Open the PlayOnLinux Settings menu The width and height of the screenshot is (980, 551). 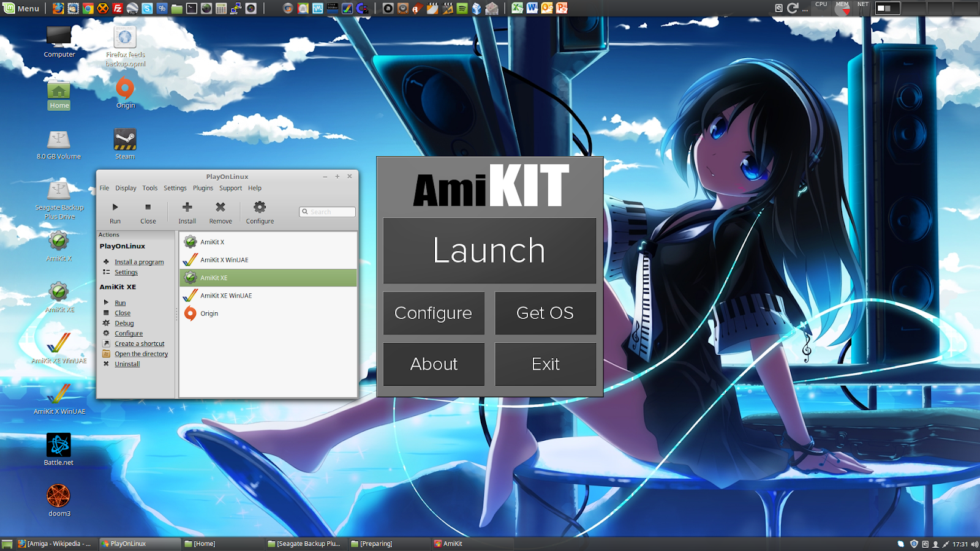[175, 188]
